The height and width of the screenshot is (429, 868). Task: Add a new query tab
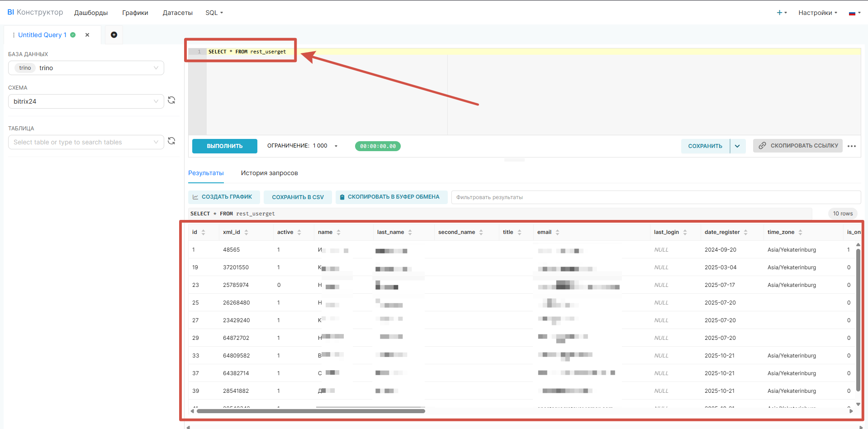(114, 35)
